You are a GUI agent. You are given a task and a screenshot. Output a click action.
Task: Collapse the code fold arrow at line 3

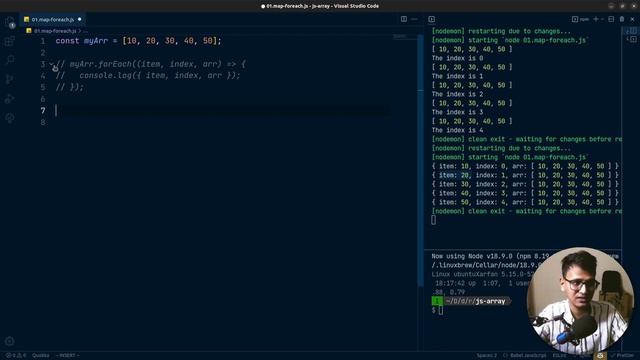pos(51,64)
